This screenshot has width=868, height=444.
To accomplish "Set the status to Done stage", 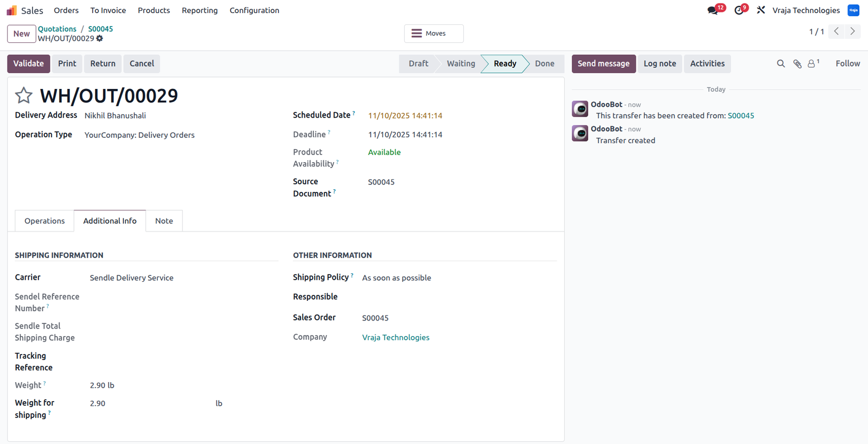I will [544, 63].
